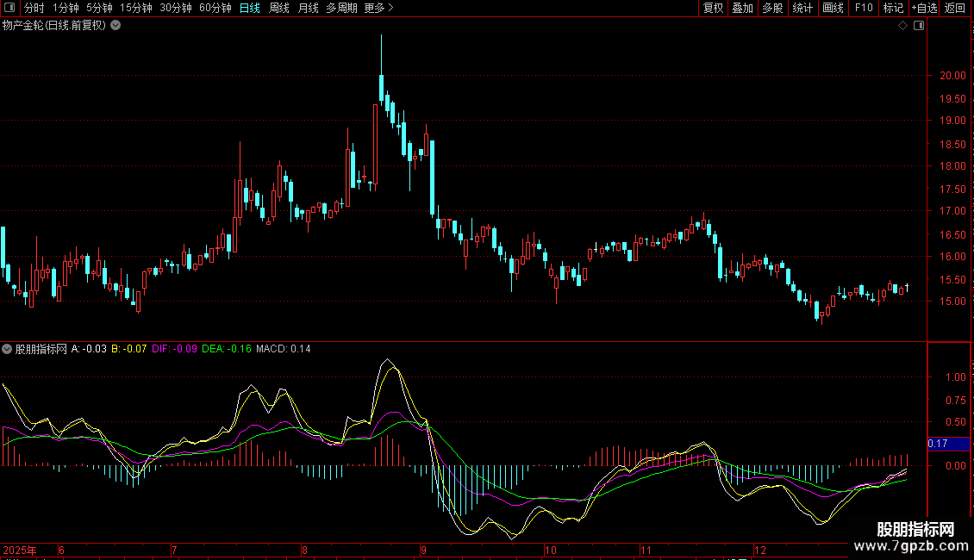Click the 2025年 label on the time axis

click(x=20, y=550)
